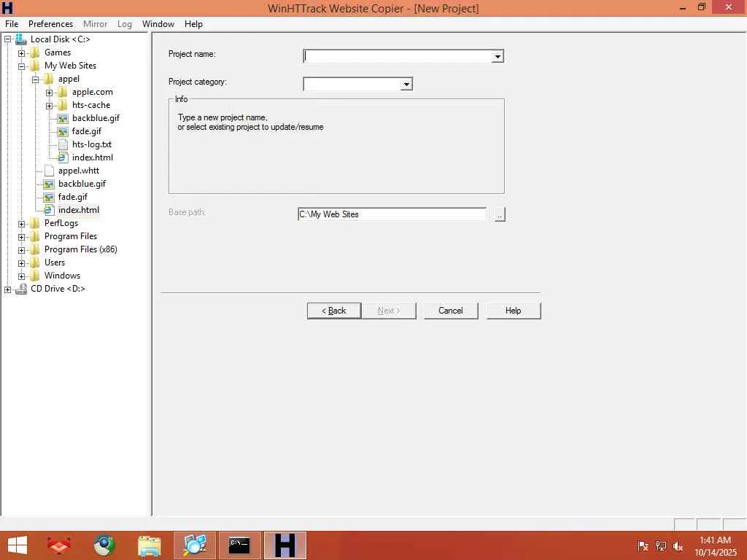747x560 pixels.
Task: Select the Local Disk C: drive icon
Action: tap(21, 39)
